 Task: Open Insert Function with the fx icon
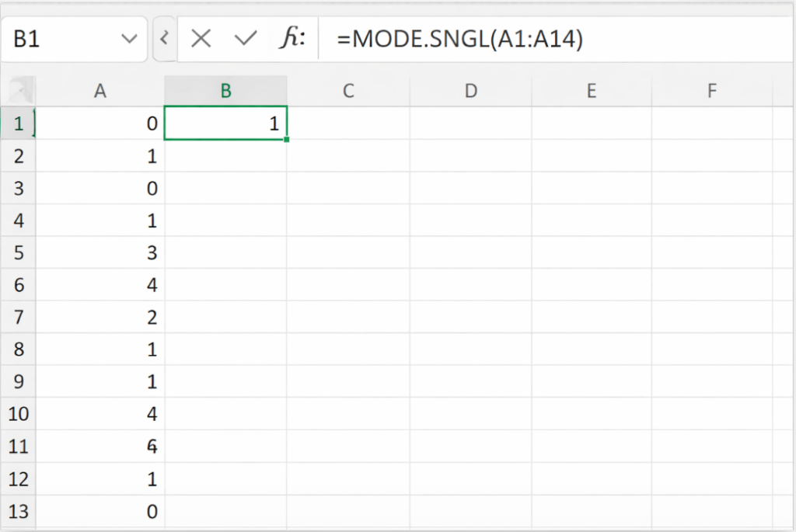(x=292, y=39)
